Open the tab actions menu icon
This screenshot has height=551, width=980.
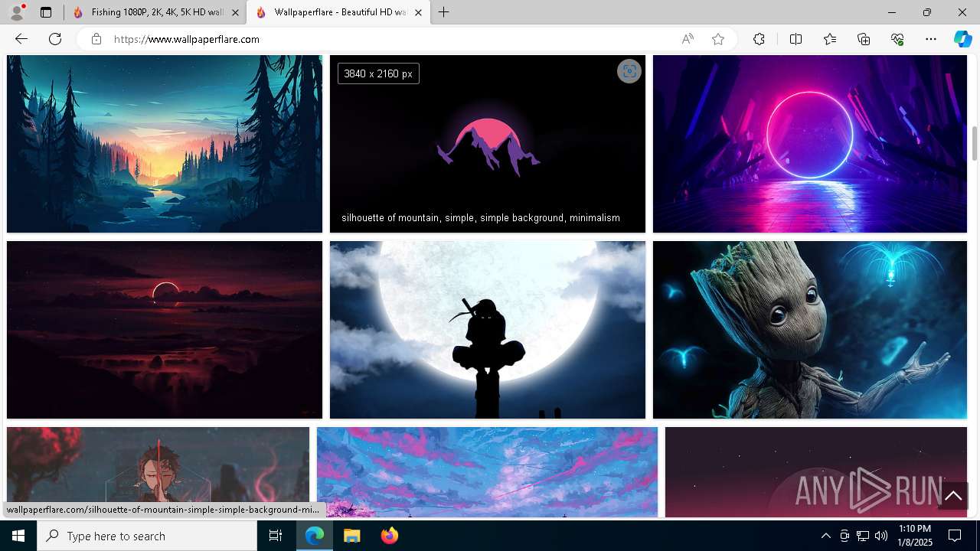tap(46, 12)
